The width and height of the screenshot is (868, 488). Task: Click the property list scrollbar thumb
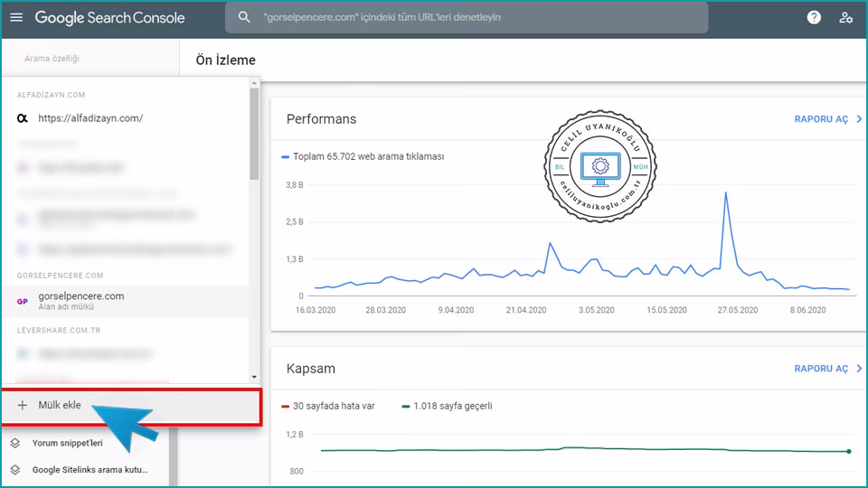pos(254,134)
